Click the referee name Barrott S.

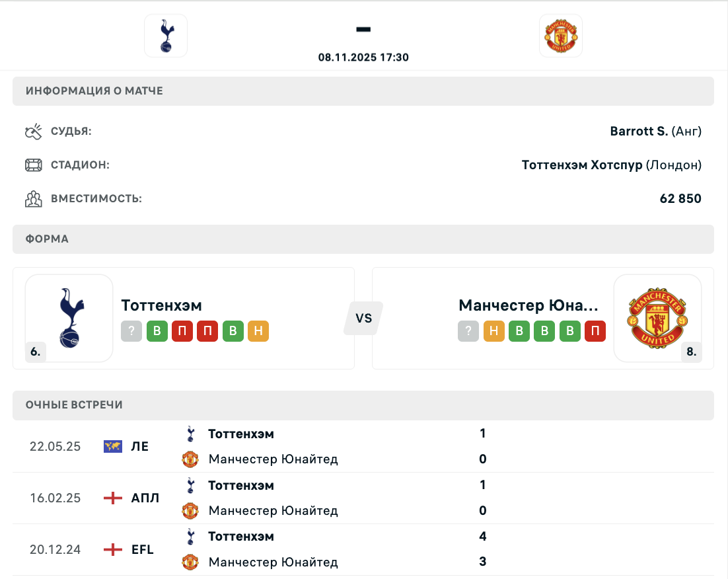coord(639,132)
